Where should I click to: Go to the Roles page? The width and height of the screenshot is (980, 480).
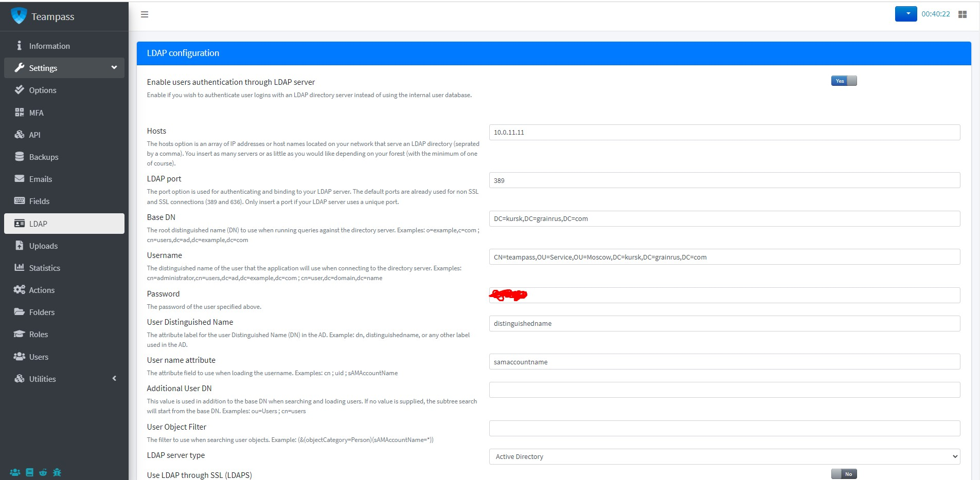coord(39,334)
